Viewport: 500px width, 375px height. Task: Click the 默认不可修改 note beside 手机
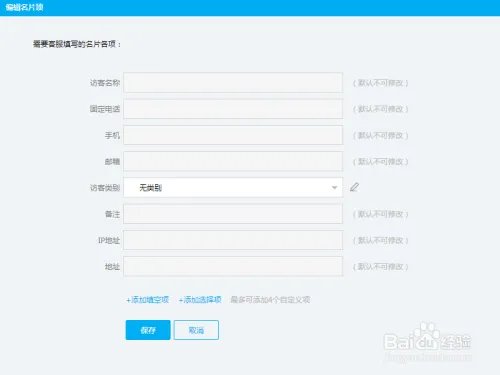point(380,135)
